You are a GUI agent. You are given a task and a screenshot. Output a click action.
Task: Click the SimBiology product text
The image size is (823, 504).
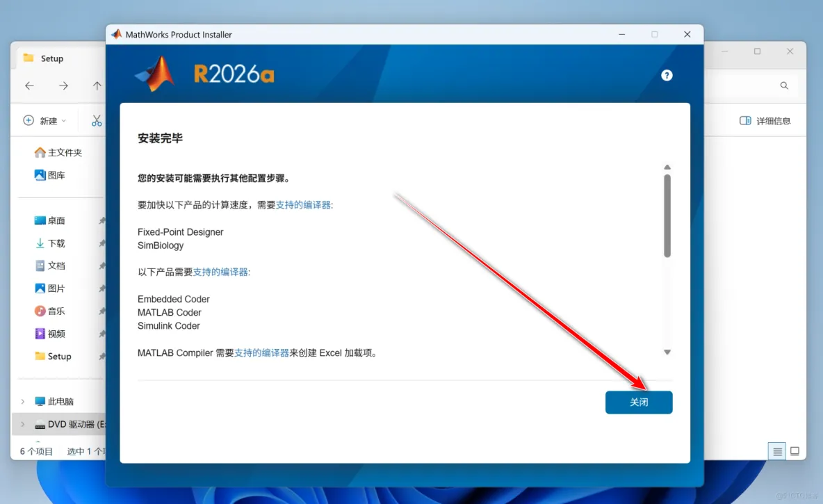(x=161, y=245)
